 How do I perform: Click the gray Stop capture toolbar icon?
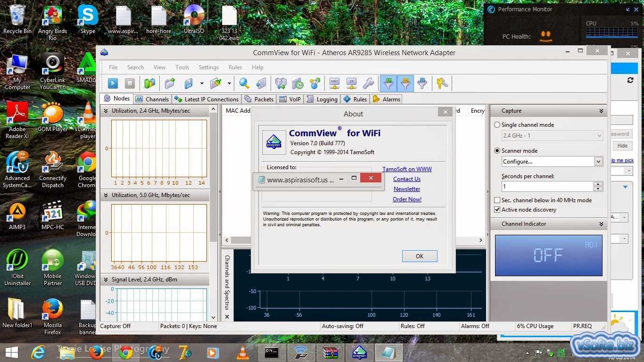130,83
